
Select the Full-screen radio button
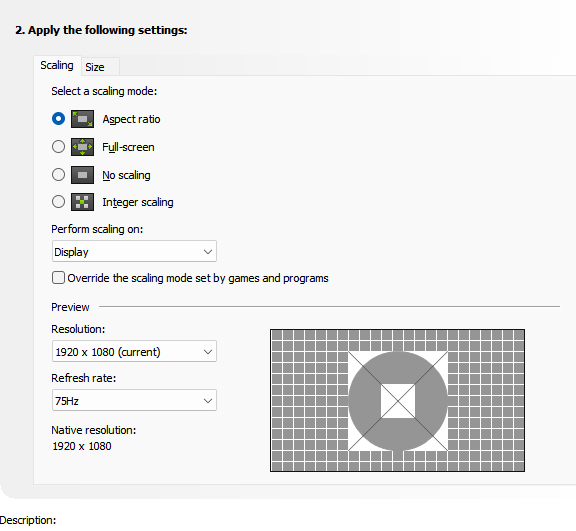coord(58,147)
